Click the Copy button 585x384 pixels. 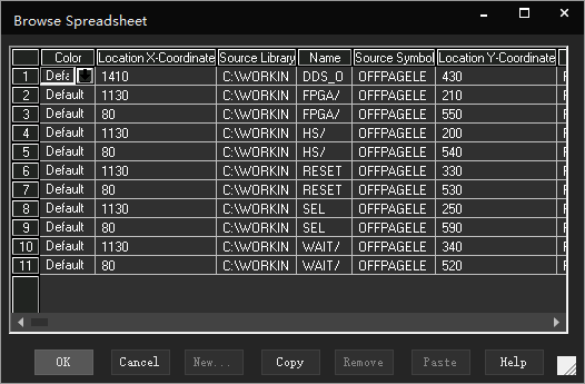291,362
